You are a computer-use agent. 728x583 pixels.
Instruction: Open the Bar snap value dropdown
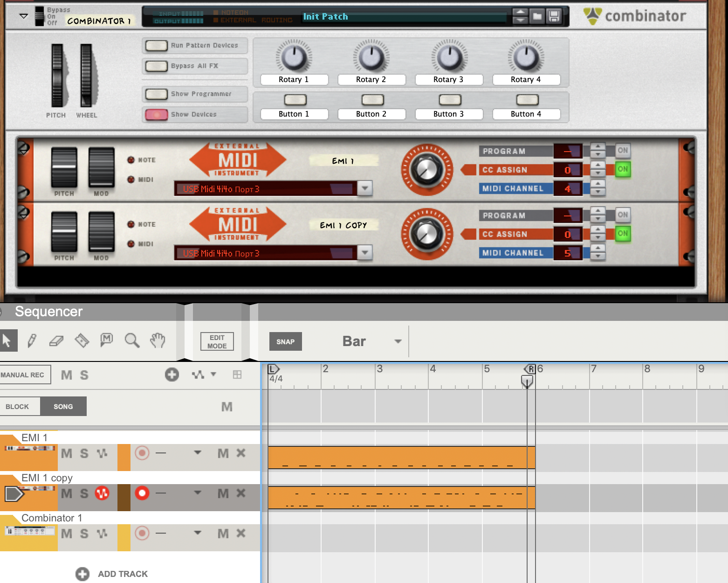click(398, 341)
